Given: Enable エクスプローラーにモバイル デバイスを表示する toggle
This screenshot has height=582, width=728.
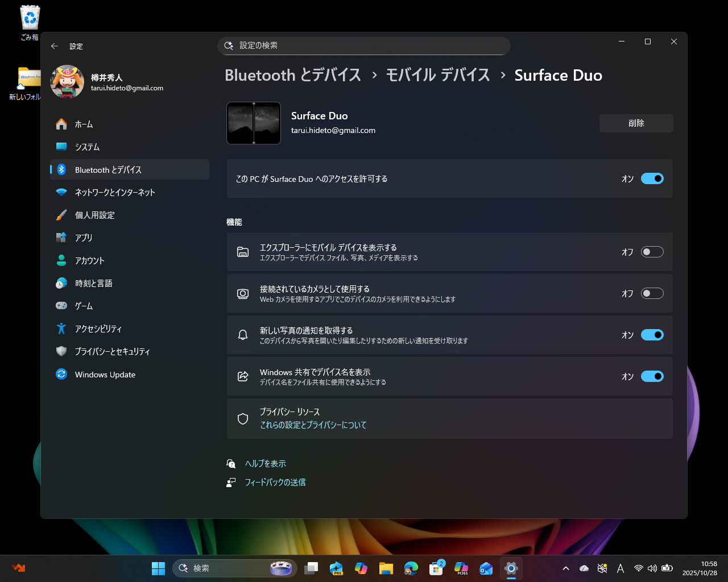Looking at the screenshot, I should 652,252.
